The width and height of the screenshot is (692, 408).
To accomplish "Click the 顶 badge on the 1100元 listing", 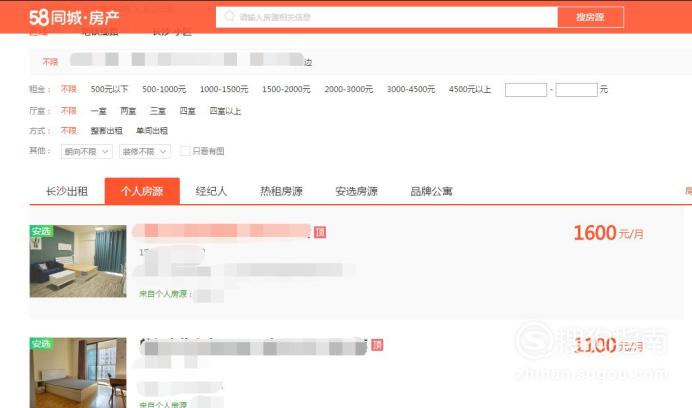I will [x=377, y=345].
